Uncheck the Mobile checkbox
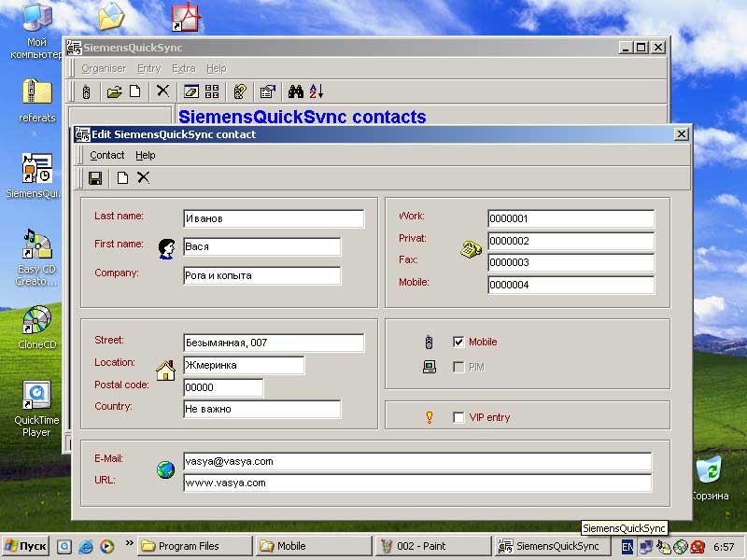Image resolution: width=747 pixels, height=560 pixels. tap(458, 342)
